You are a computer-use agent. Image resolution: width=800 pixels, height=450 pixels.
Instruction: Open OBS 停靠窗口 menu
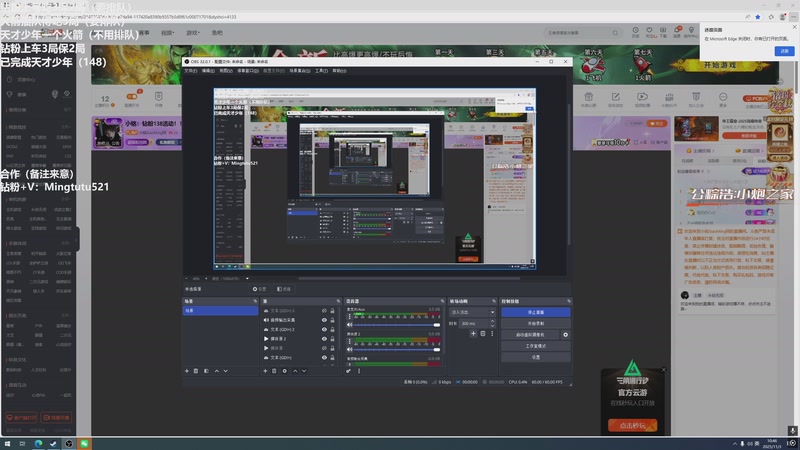pyautogui.click(x=248, y=71)
